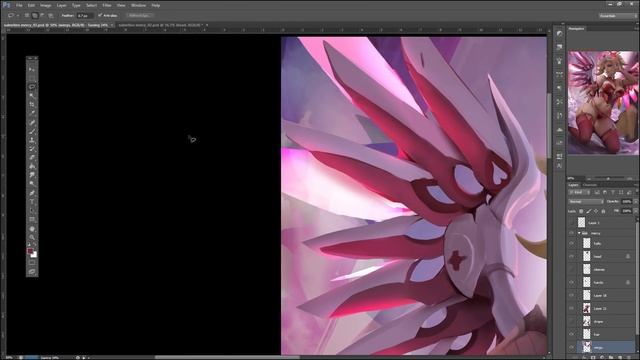Click Subtract from Selection mode icon
The image size is (640, 360).
click(x=42, y=16)
